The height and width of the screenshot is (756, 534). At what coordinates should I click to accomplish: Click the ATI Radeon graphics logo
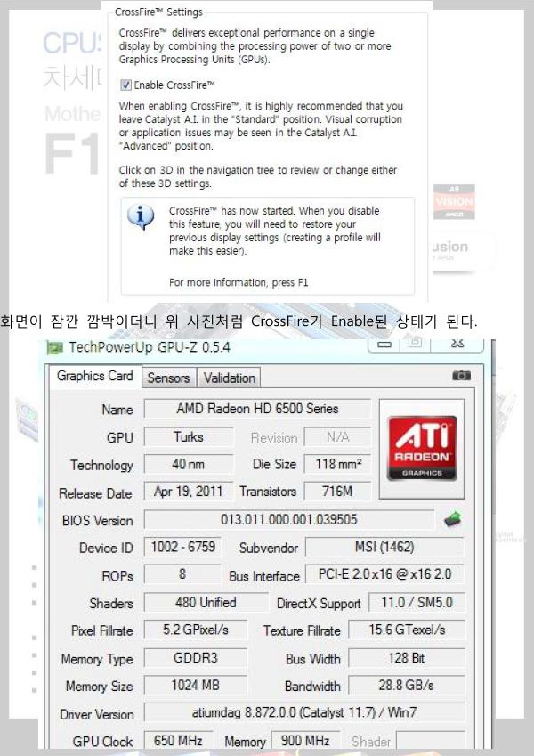click(x=422, y=448)
